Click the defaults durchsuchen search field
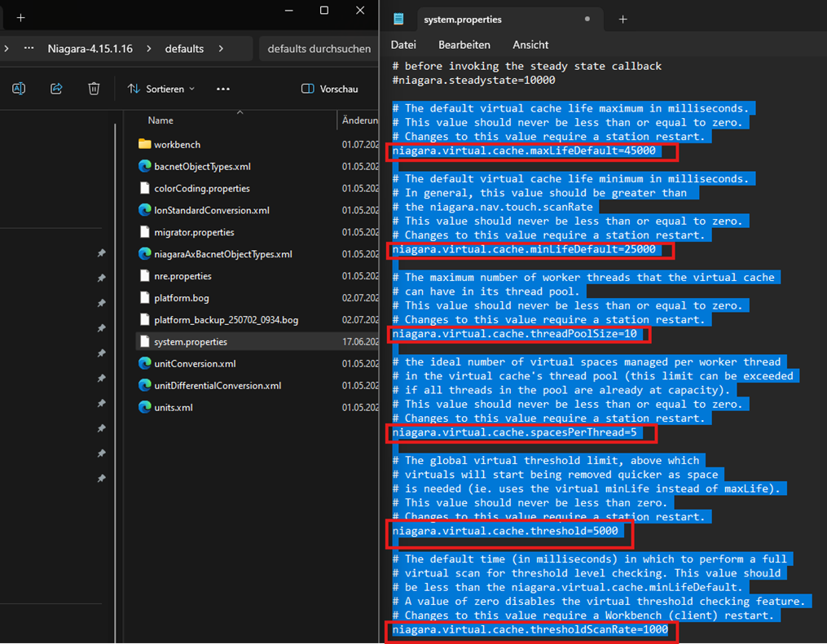827x644 pixels. [319, 49]
